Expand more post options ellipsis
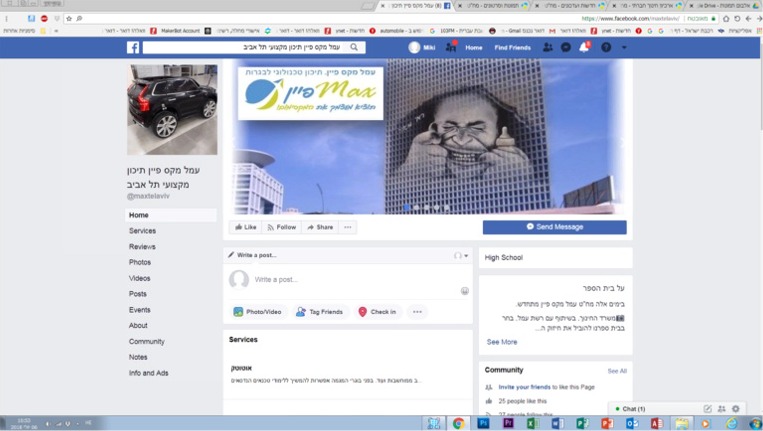Image resolution: width=763 pixels, height=431 pixels. 418,312
